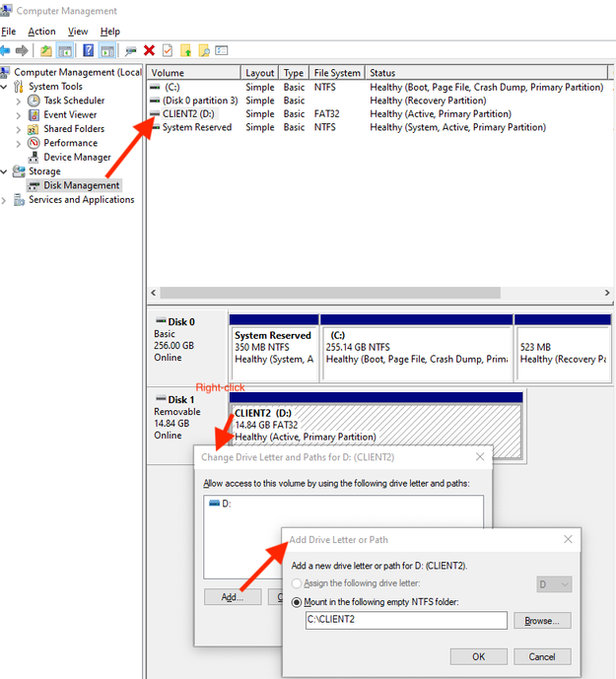Image resolution: width=616 pixels, height=679 pixels.
Task: Click the Up one level folder icon
Action: pos(46,50)
